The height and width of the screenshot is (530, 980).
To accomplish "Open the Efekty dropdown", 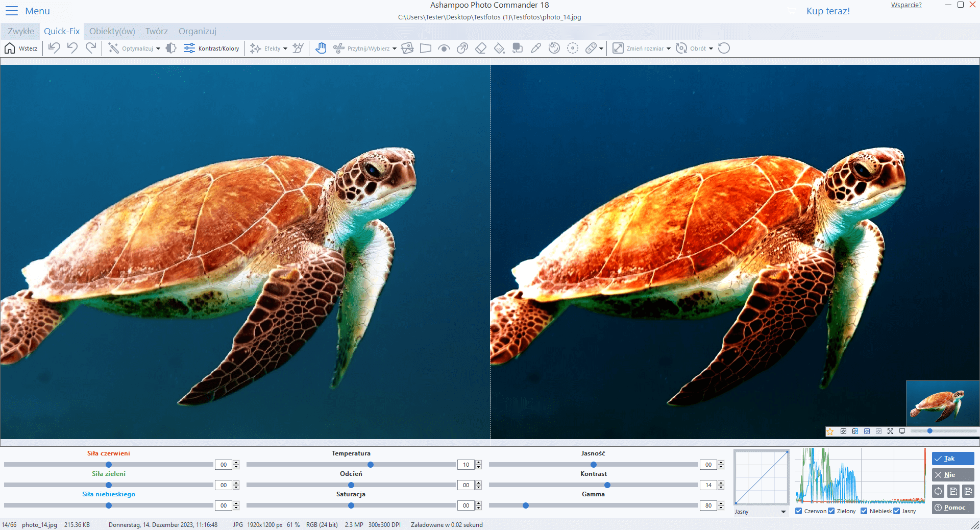I will coord(285,48).
